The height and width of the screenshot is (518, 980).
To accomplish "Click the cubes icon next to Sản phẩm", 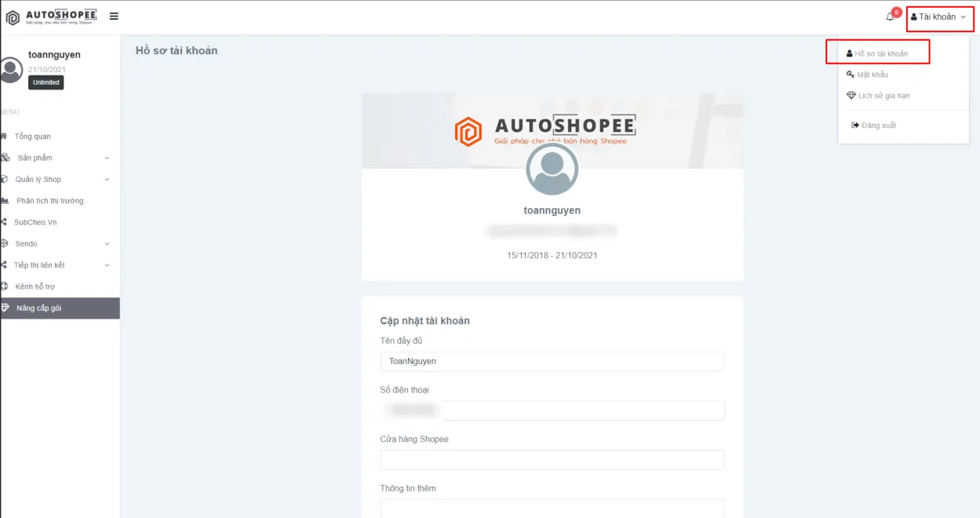I will [5, 158].
